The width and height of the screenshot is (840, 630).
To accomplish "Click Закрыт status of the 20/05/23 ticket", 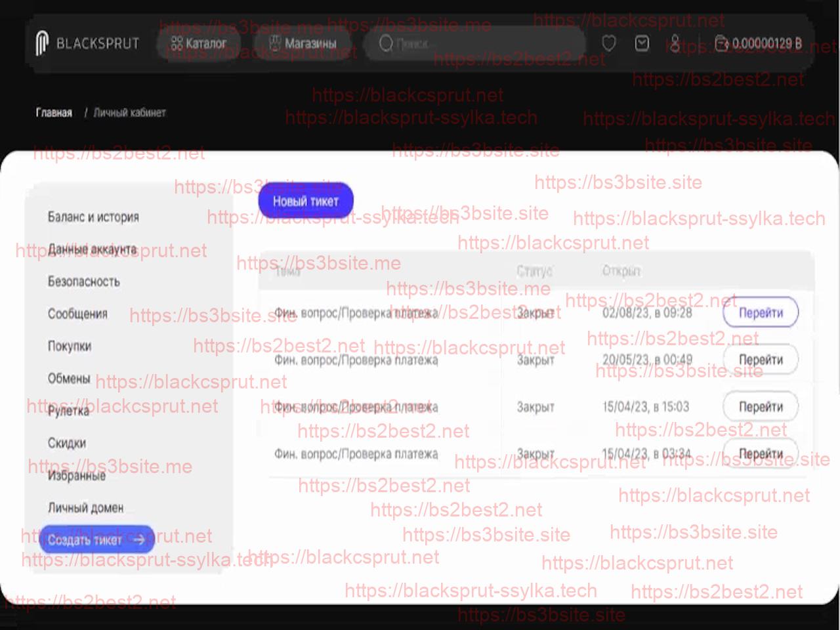I will [x=535, y=360].
